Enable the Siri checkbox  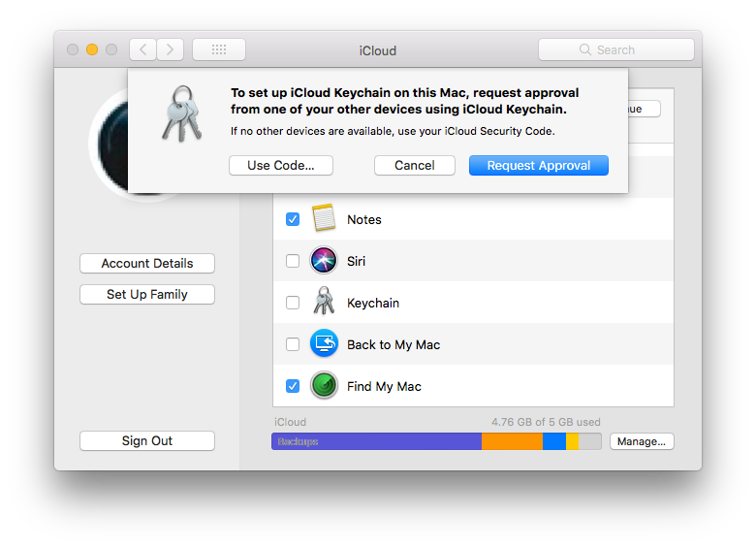coord(293,261)
